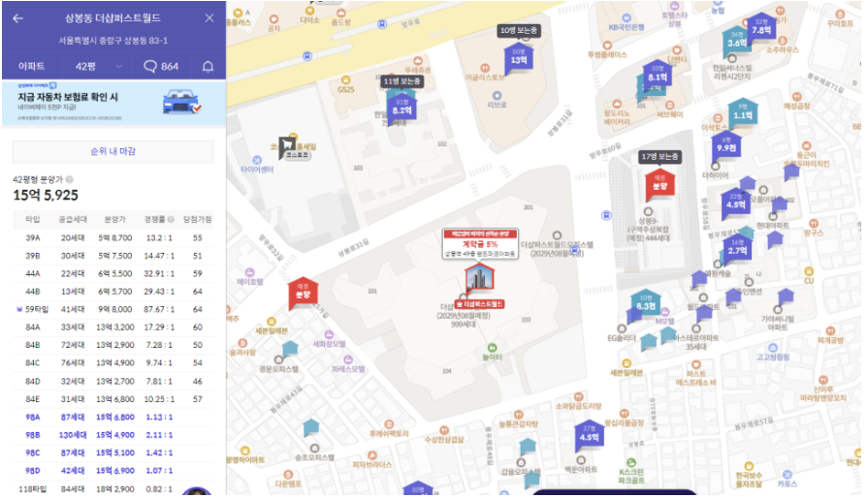This screenshot has height=498, width=868.
Task: Toggle the notification bell icon
Action: coord(209,67)
